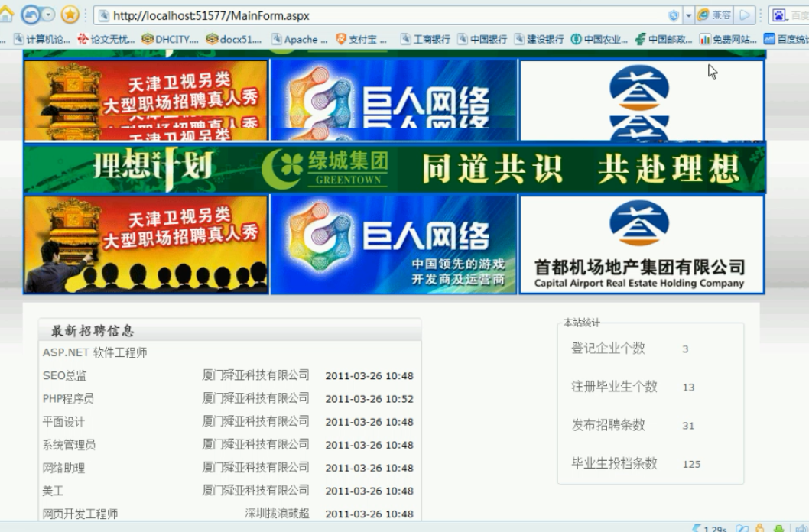Click the 本站统计 panel title
This screenshot has width=809, height=532.
click(x=582, y=323)
